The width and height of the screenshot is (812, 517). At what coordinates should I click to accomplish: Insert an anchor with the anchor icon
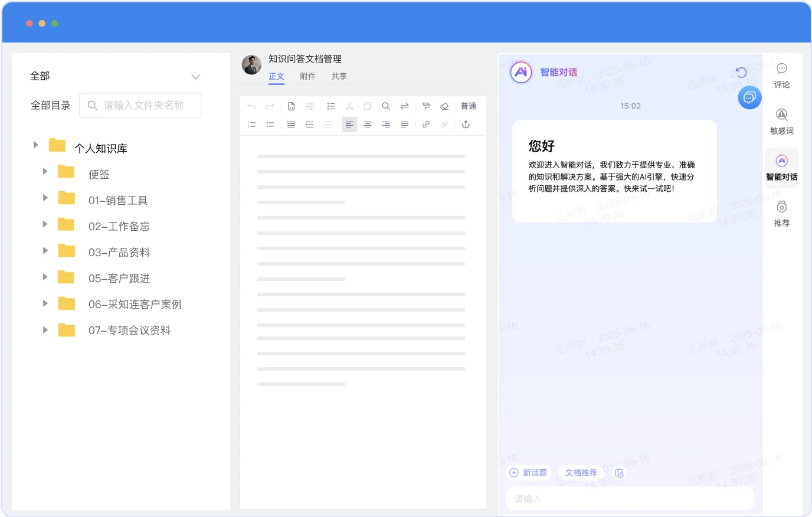click(x=466, y=125)
